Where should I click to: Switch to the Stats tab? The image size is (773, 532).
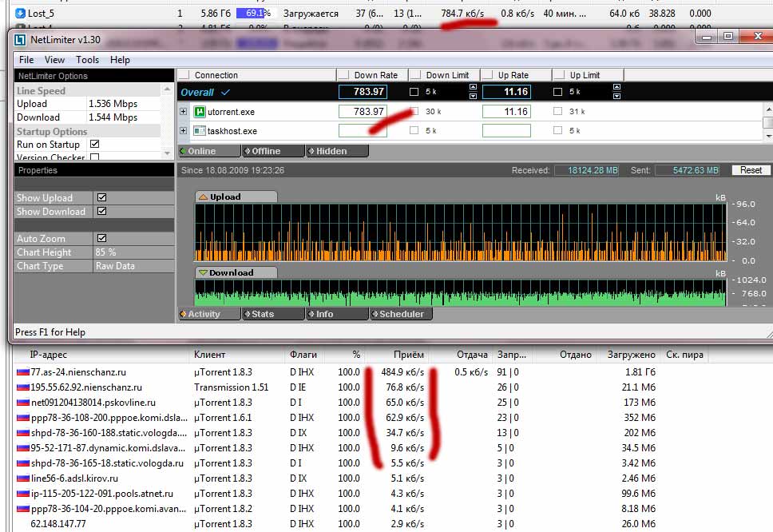(263, 314)
